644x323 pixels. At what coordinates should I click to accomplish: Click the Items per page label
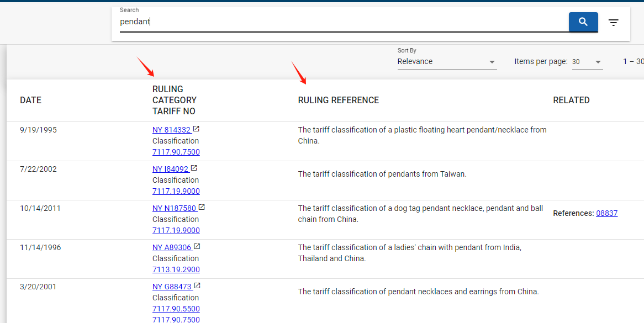coord(541,61)
